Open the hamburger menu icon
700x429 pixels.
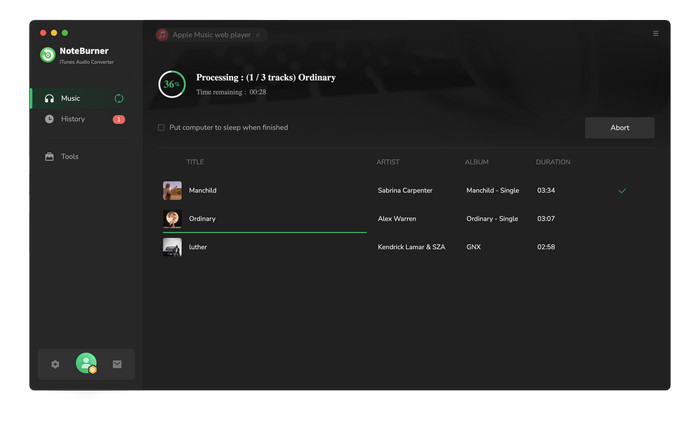tap(655, 33)
